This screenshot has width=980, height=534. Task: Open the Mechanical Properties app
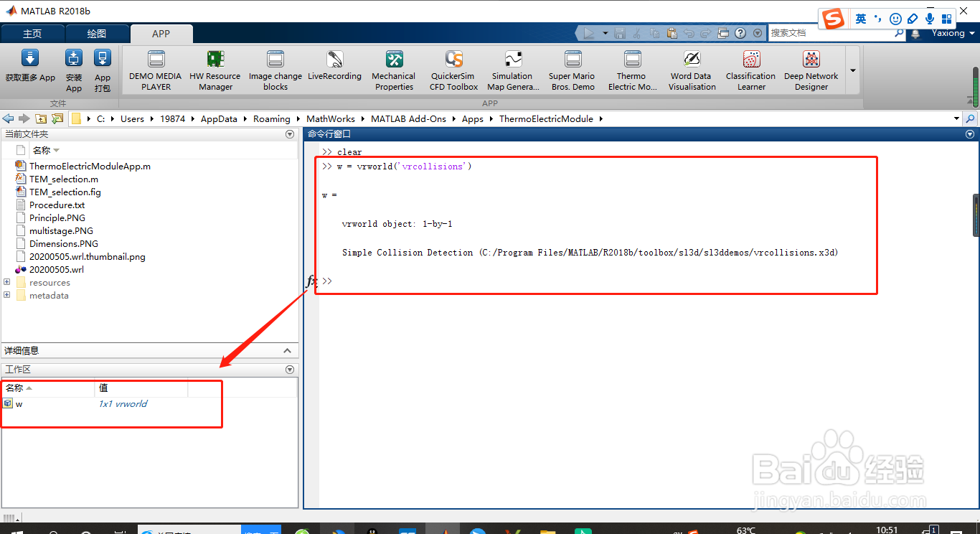[x=394, y=70]
